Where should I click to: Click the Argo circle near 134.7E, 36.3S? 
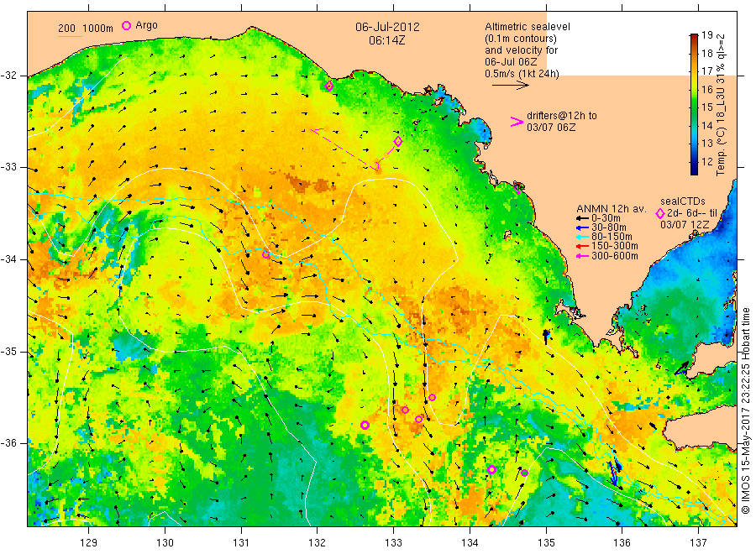click(524, 473)
